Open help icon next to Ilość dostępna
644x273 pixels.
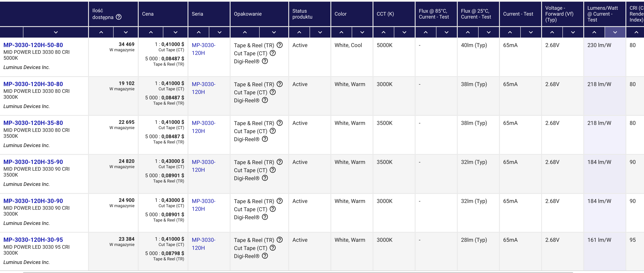[119, 17]
